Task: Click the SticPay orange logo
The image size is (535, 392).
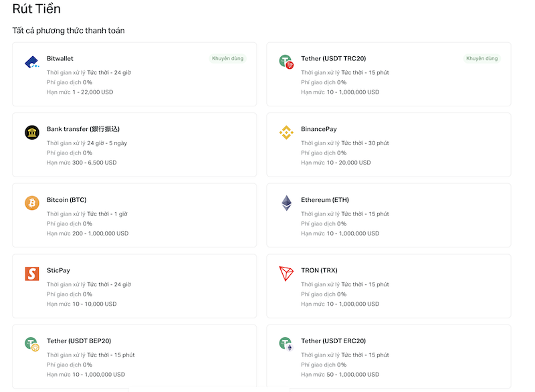Action: 32,274
